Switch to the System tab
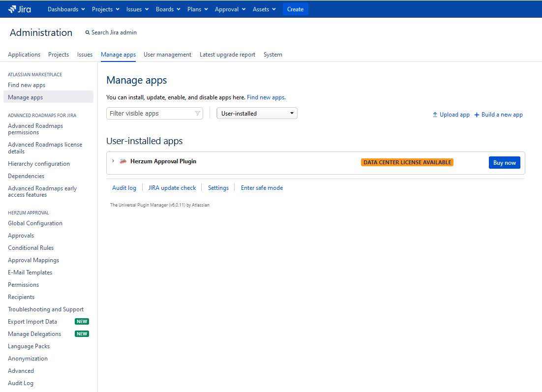The width and height of the screenshot is (542, 392). pos(273,55)
